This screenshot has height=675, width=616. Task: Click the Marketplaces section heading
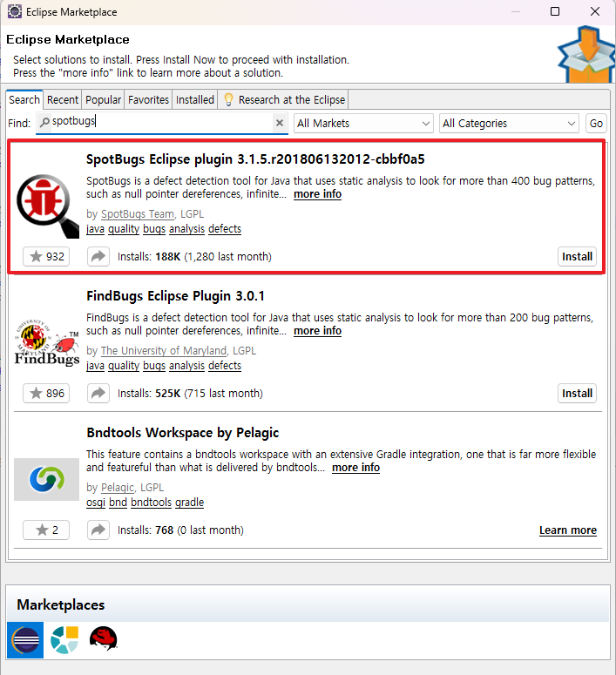pyautogui.click(x=61, y=604)
